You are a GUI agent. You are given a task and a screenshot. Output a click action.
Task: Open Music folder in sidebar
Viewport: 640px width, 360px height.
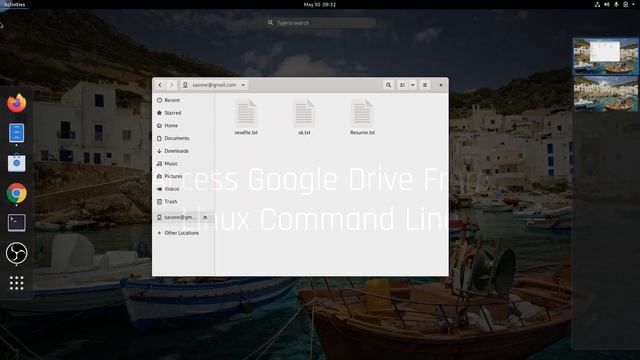(182, 163)
